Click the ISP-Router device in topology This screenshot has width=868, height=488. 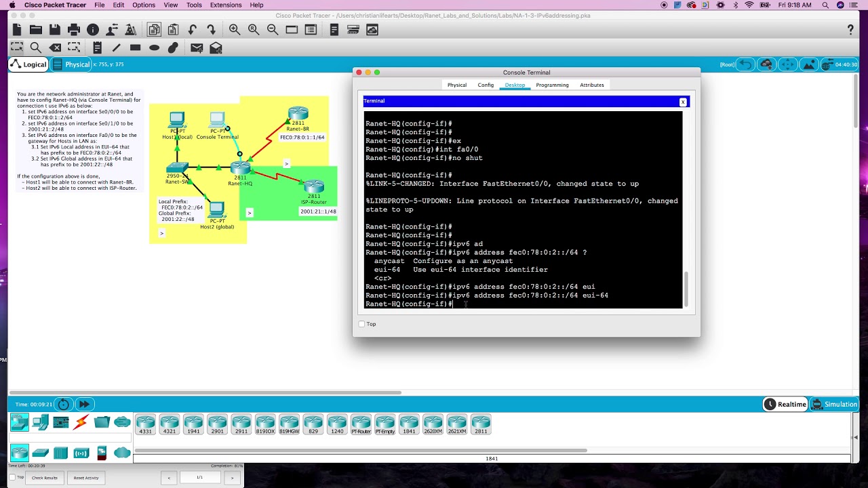[x=314, y=187]
